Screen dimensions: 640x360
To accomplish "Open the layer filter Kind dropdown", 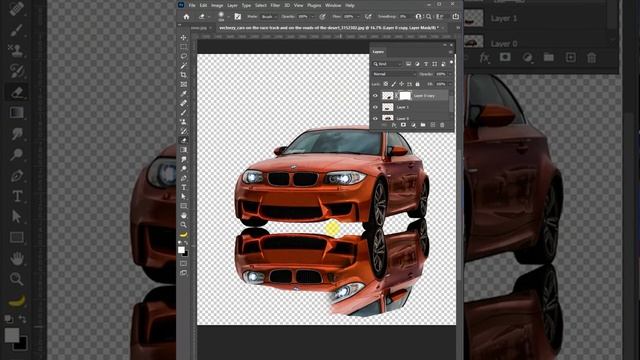I will click(x=387, y=64).
